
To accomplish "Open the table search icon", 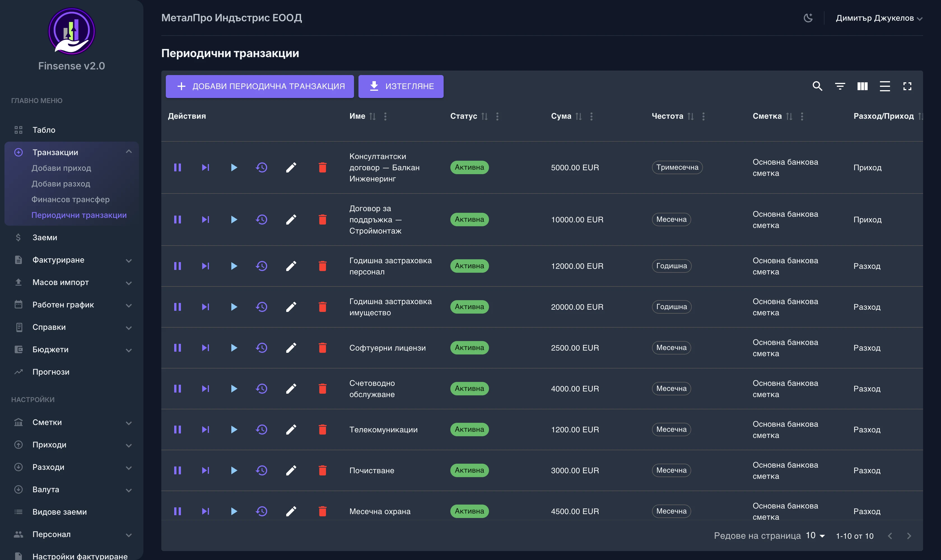I will click(x=817, y=87).
